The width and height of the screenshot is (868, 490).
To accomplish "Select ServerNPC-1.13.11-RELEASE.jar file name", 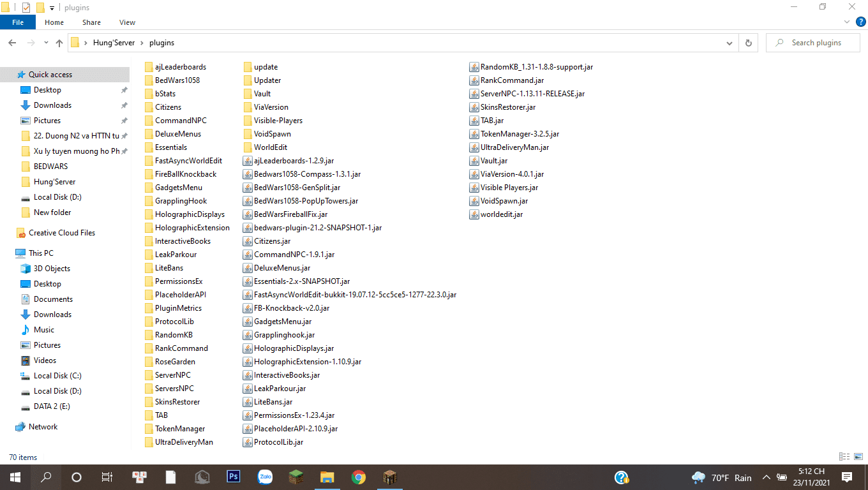I will [x=533, y=94].
